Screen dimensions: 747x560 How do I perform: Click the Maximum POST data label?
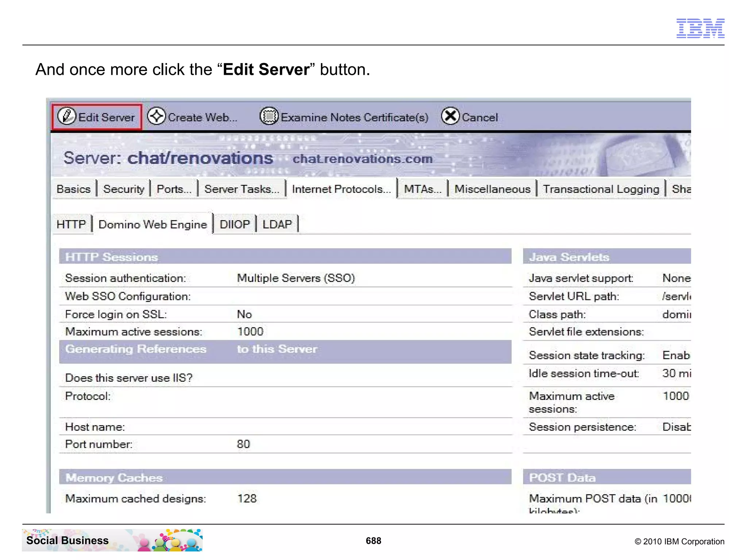[593, 503]
